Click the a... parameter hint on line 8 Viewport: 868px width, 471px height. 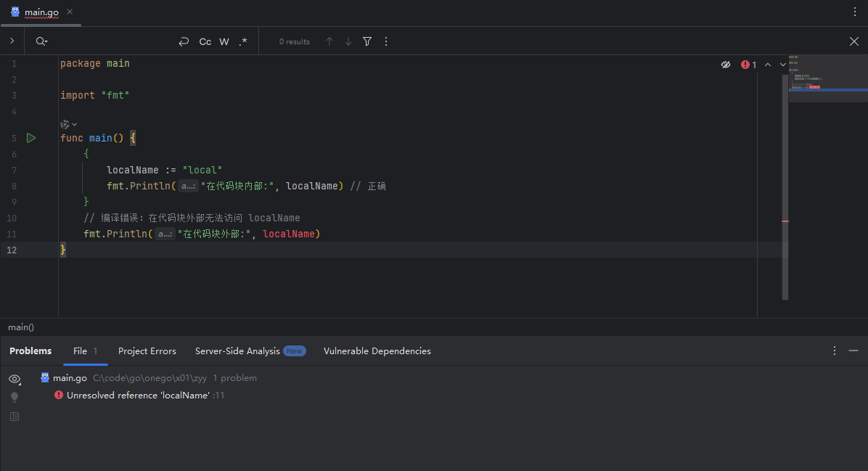point(188,187)
